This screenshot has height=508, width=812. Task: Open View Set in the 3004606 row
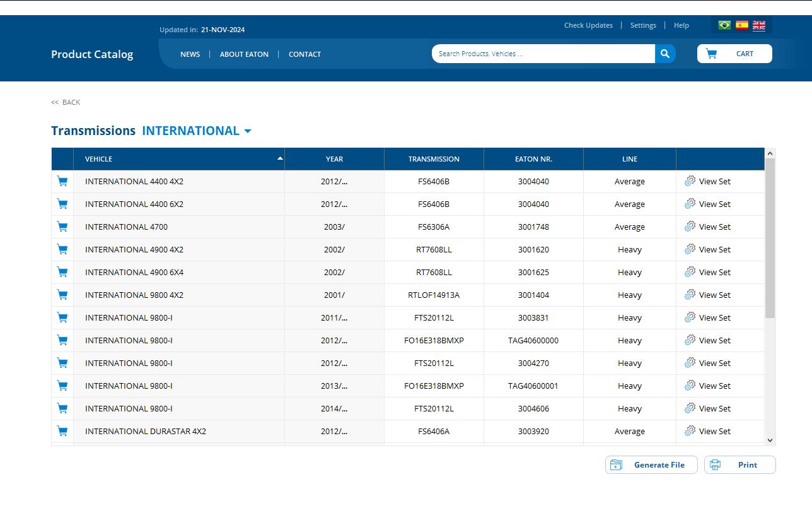point(708,408)
